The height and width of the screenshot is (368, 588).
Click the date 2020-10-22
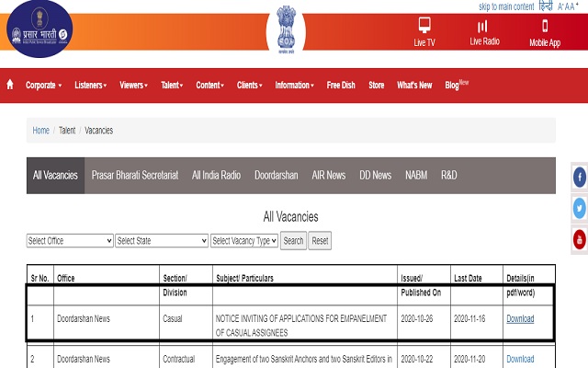[x=416, y=360]
